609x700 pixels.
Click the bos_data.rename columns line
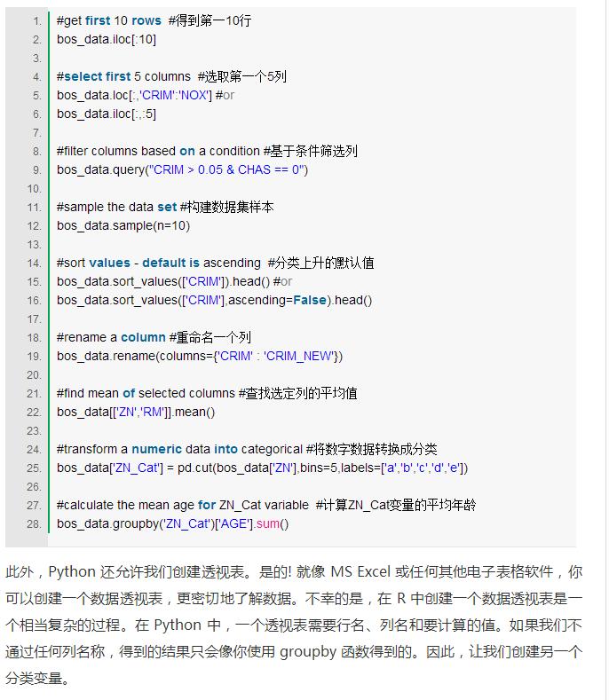point(199,356)
